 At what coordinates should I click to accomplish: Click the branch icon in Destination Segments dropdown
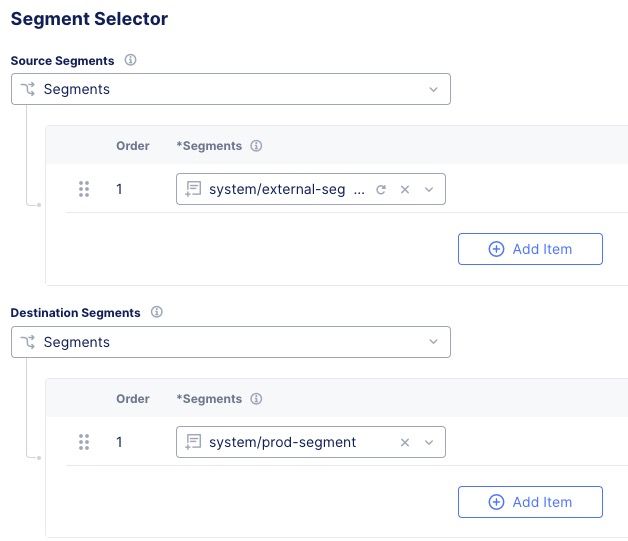coord(28,342)
